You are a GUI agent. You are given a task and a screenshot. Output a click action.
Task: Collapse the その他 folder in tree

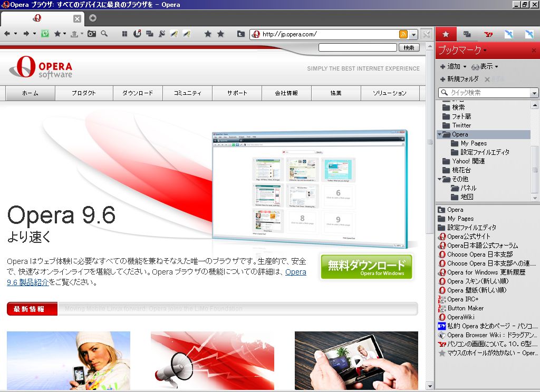pyautogui.click(x=440, y=179)
